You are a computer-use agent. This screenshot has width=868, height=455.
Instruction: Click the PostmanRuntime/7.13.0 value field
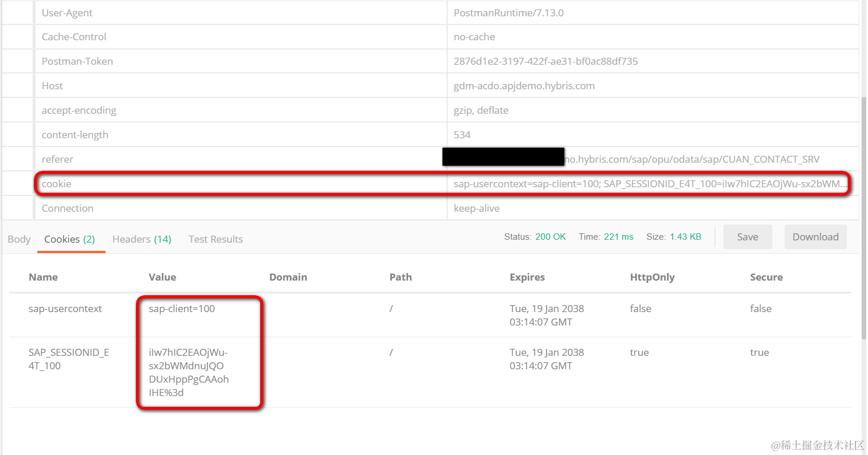tap(653, 13)
